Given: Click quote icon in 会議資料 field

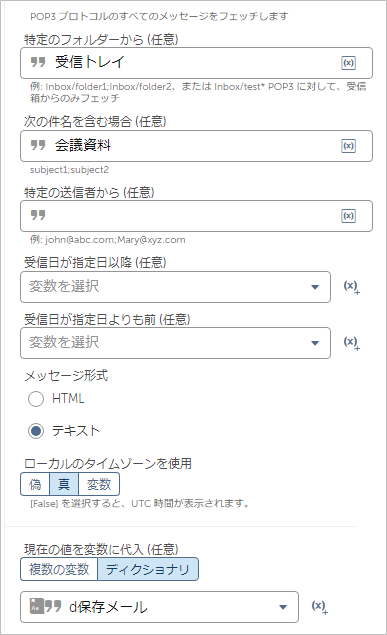Looking at the screenshot, I should pyautogui.click(x=38, y=145).
